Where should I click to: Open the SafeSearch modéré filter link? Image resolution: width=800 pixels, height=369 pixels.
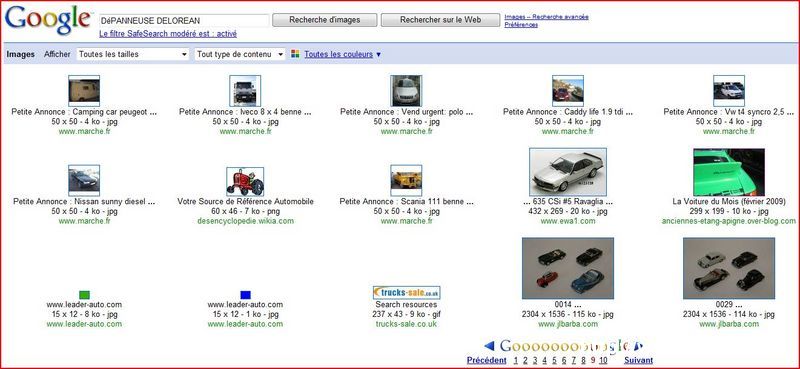coord(168,34)
